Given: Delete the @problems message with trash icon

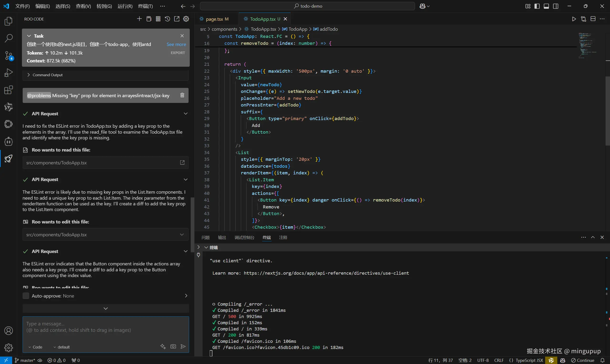Looking at the screenshot, I should (182, 95).
